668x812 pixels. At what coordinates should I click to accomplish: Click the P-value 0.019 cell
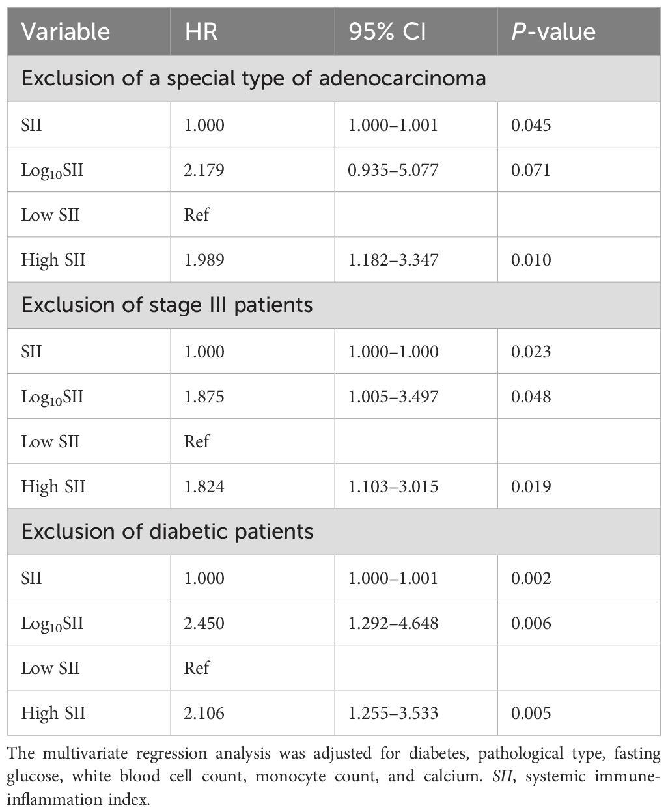[531, 486]
